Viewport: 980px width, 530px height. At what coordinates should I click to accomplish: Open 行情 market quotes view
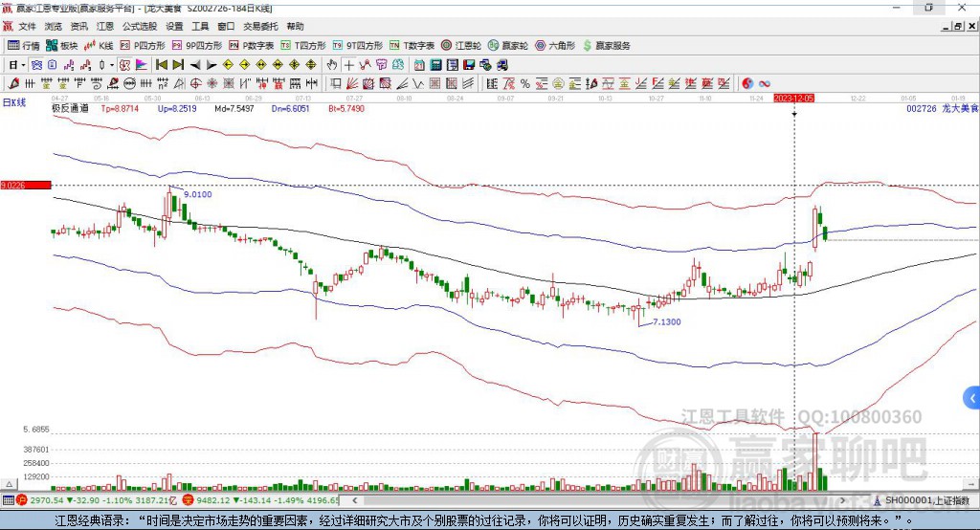point(24,46)
